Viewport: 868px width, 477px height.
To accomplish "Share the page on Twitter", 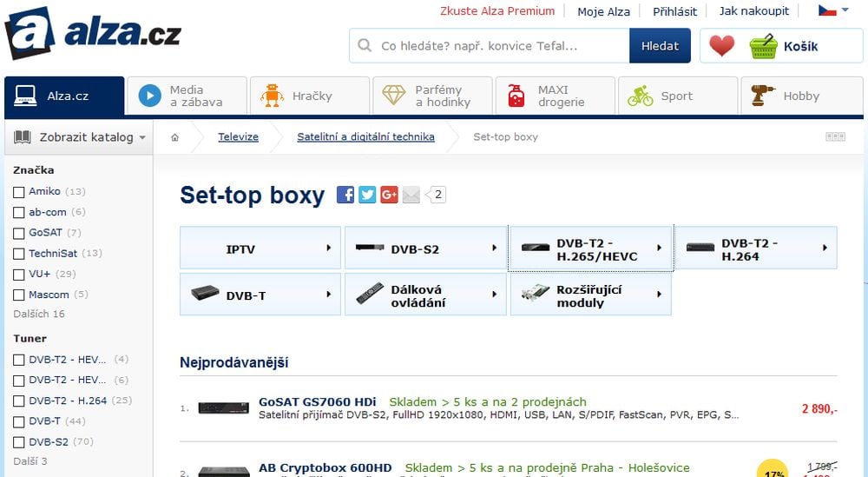I will click(x=367, y=195).
